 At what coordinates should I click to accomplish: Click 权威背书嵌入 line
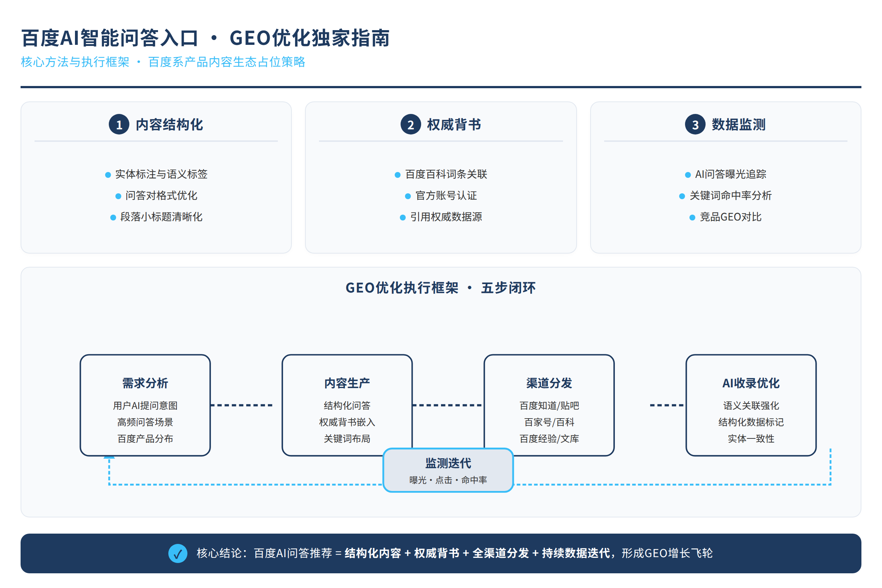[347, 422]
